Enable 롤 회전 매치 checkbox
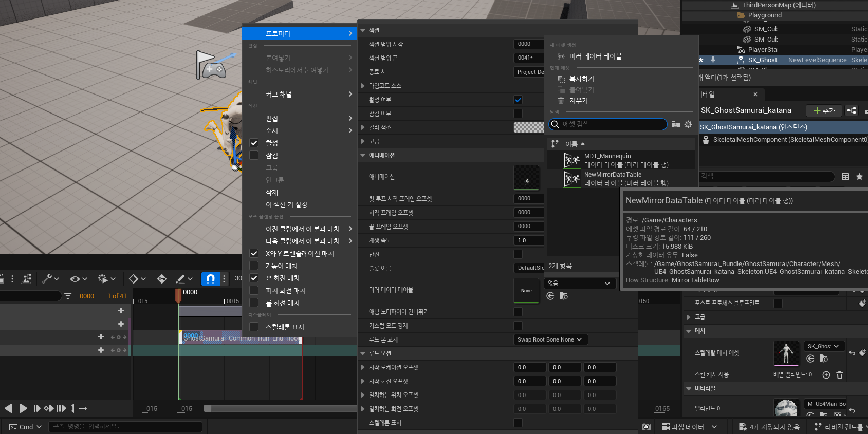868x434 pixels. click(x=254, y=303)
